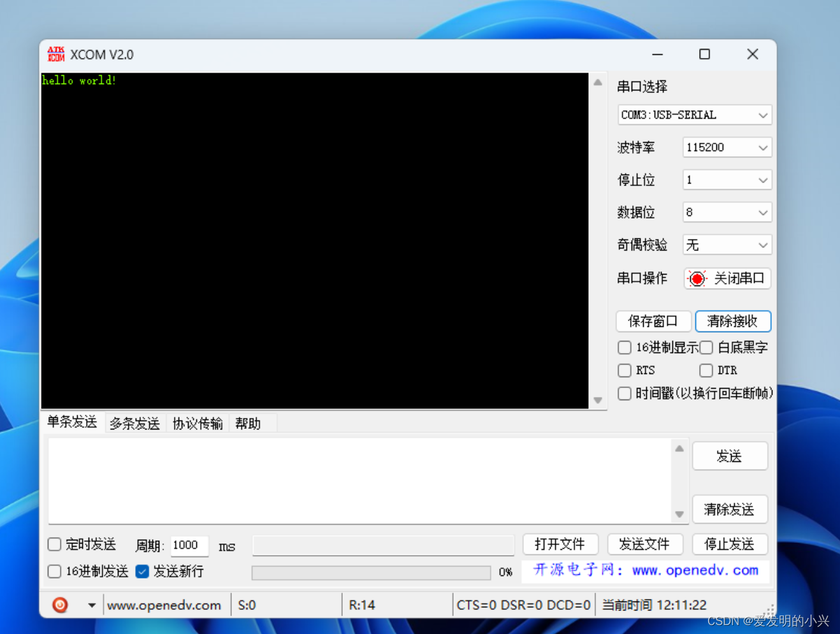Open the small dropdown arrow beside the power icon
Image resolution: width=840 pixels, height=634 pixels.
(x=92, y=605)
